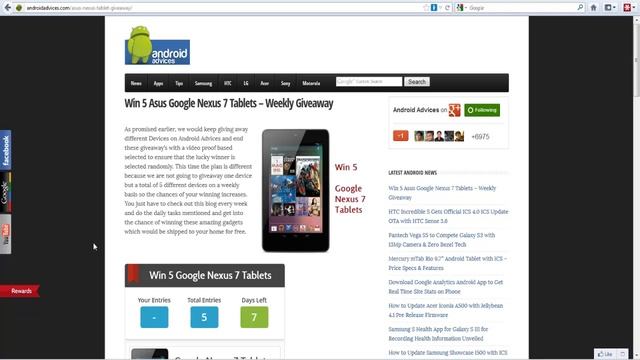Bookmark the page with the star icon

point(426,8)
